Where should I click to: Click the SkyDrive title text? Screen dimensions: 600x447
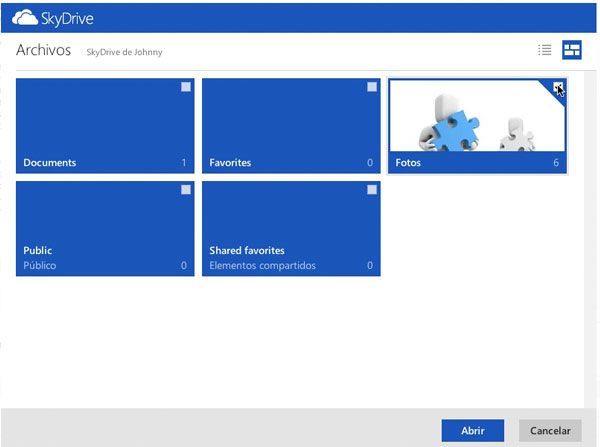[x=67, y=18]
